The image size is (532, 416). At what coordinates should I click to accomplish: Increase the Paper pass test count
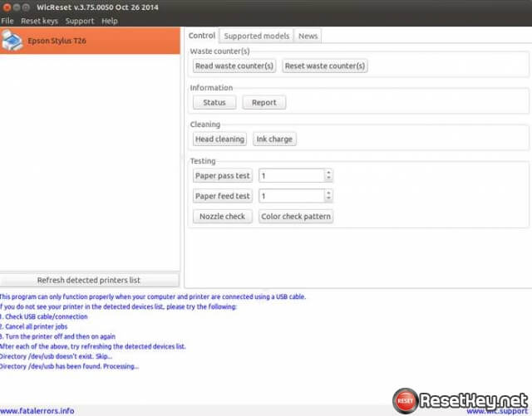pyautogui.click(x=328, y=172)
